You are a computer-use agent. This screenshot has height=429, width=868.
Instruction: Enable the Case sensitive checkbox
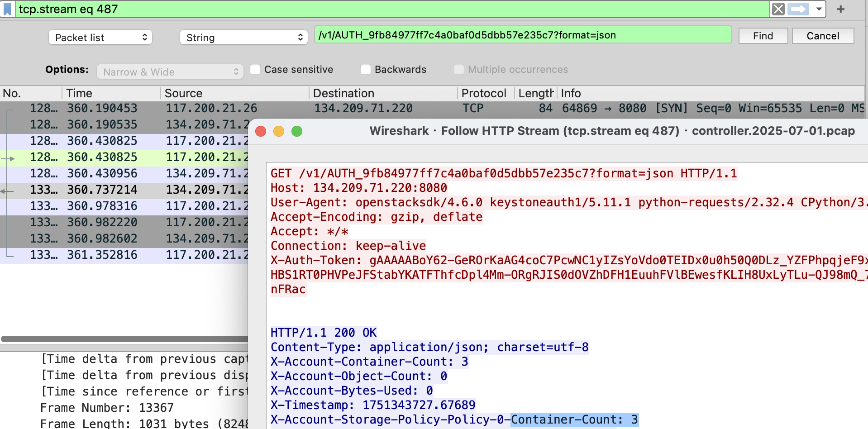[255, 69]
